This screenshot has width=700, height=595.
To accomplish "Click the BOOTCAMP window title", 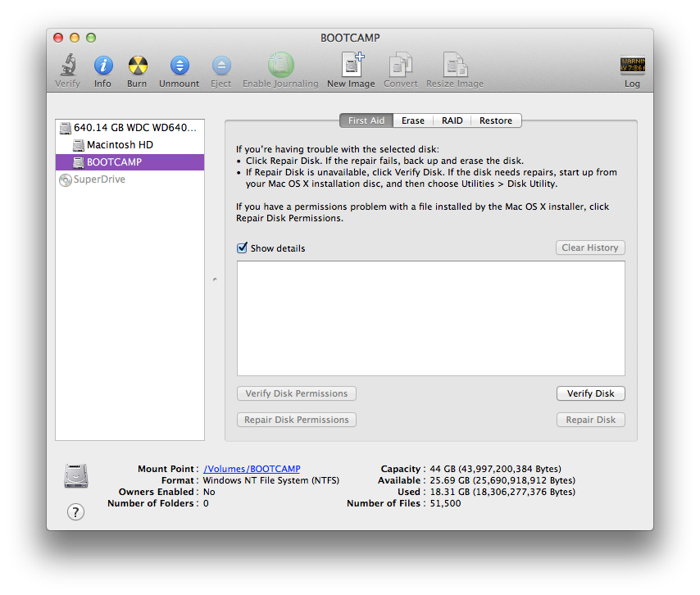I will (350, 38).
